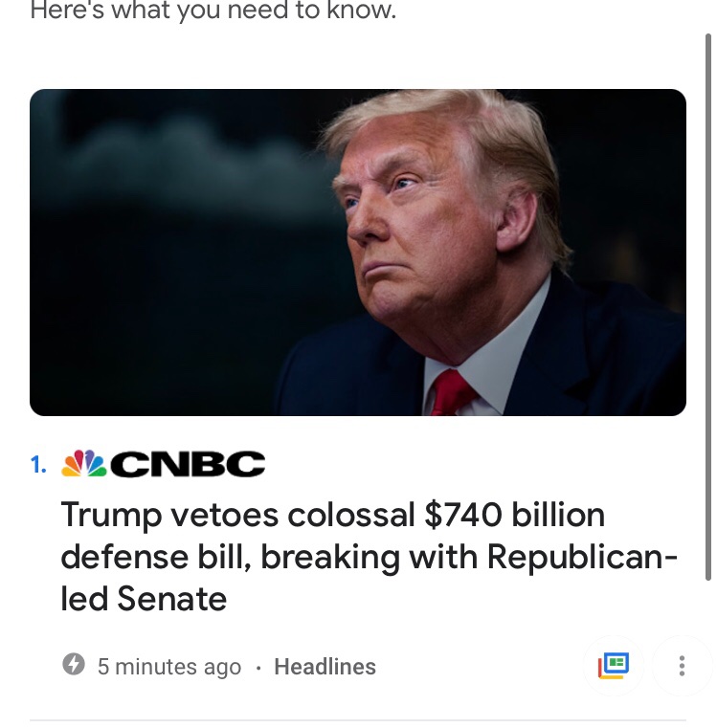
Task: Click "Here's what you need to know" text
Action: pyautogui.click(x=213, y=11)
